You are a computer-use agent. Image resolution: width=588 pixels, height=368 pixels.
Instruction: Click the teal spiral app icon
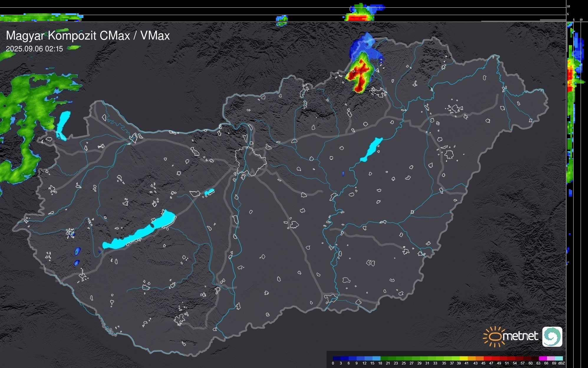(x=552, y=336)
